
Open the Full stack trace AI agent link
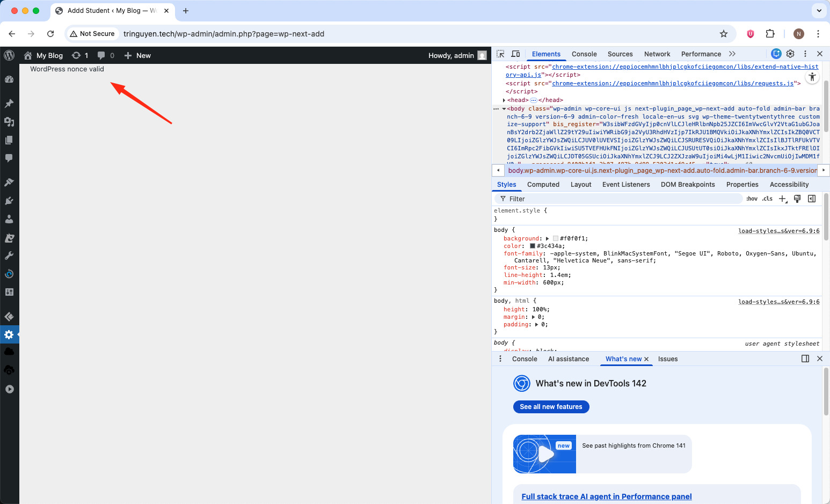[x=606, y=496]
